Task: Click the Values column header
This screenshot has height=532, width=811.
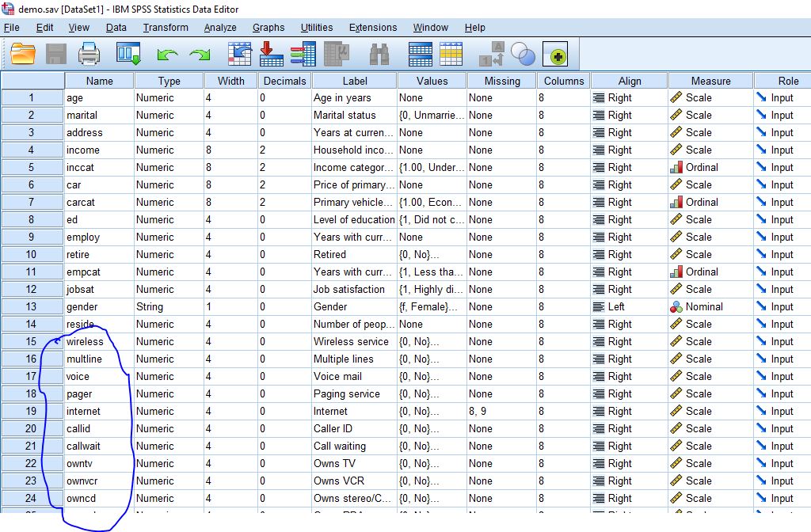Action: [432, 81]
